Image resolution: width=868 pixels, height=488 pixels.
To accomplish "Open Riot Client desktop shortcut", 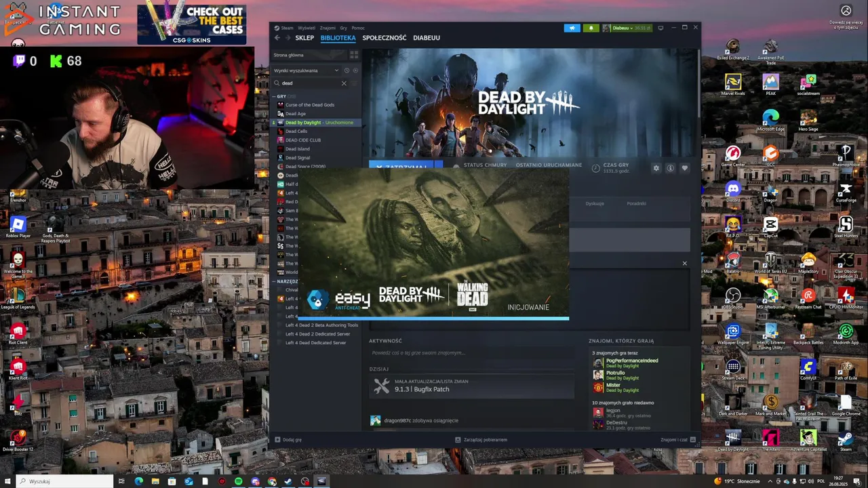I will tap(18, 333).
